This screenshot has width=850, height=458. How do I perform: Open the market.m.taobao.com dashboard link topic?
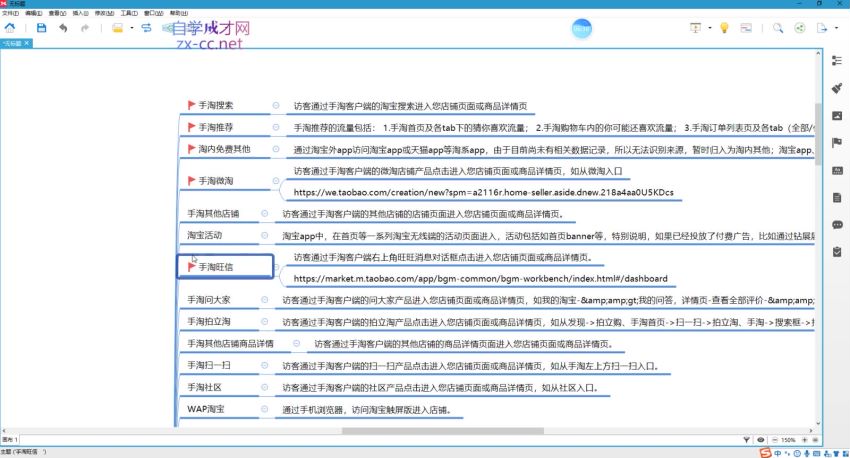click(x=480, y=279)
